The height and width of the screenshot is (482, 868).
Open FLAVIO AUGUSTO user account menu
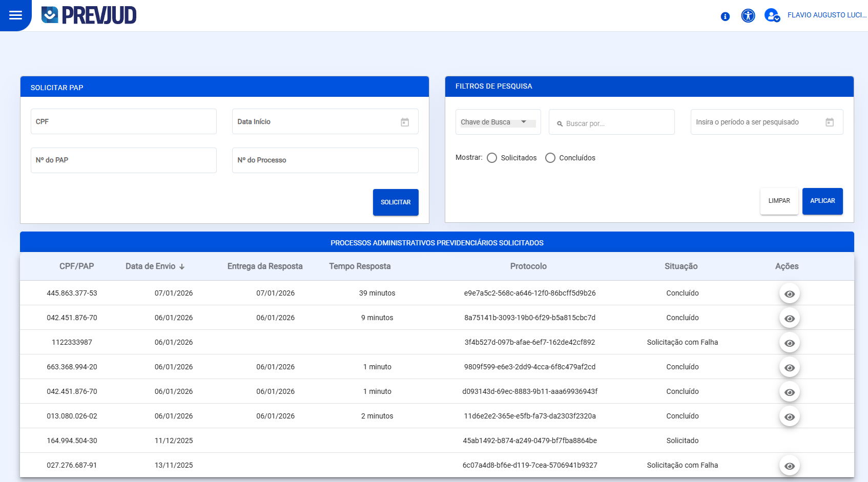826,15
